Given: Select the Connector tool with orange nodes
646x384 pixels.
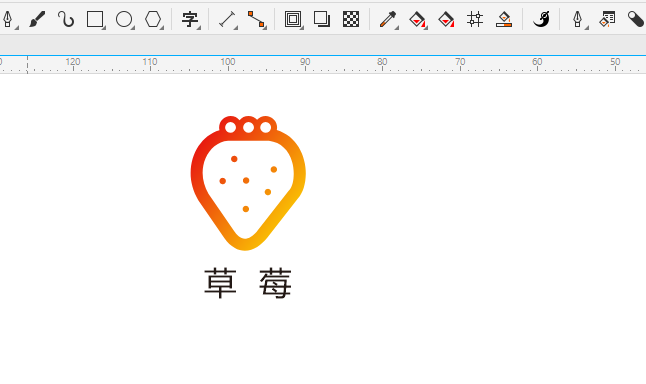Looking at the screenshot, I should click(256, 19).
